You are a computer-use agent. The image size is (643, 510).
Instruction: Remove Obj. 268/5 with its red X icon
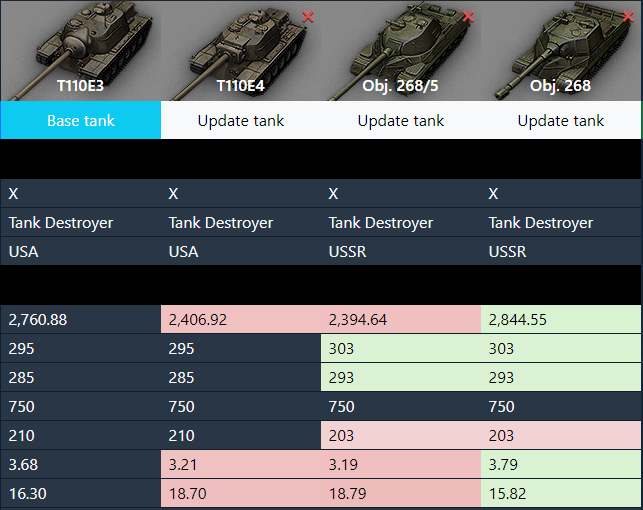[x=468, y=16]
